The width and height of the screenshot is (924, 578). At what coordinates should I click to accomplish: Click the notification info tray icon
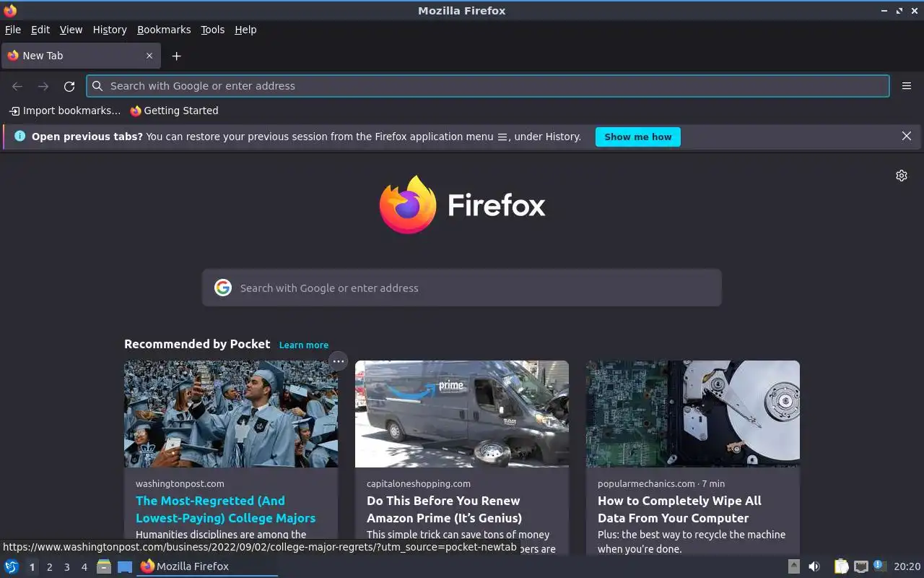click(879, 566)
